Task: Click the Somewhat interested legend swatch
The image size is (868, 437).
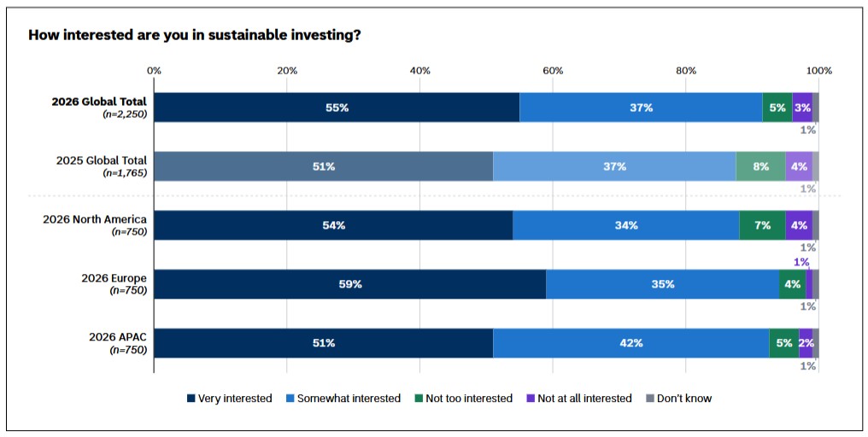Action: coord(290,399)
